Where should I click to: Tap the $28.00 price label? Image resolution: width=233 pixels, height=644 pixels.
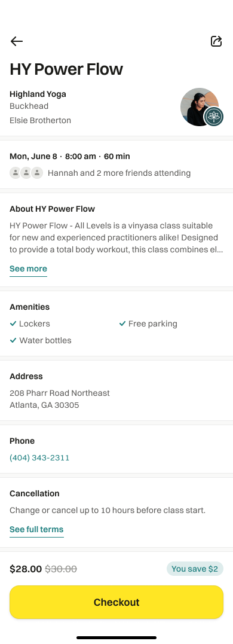[26, 569]
